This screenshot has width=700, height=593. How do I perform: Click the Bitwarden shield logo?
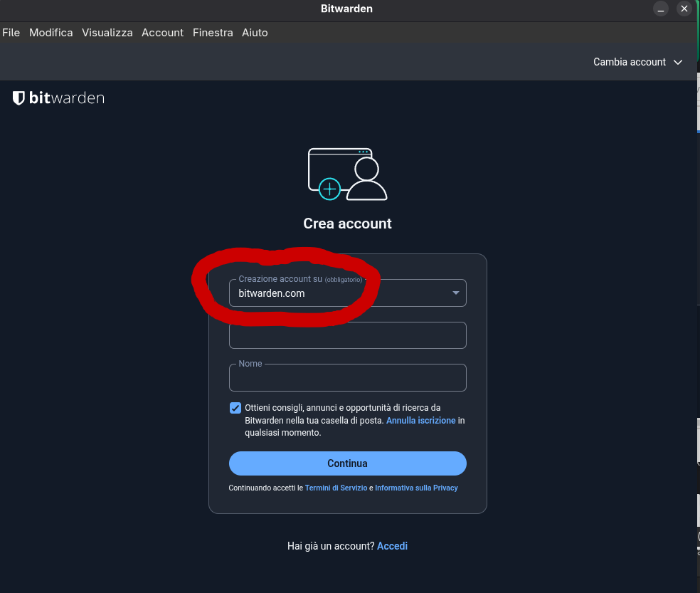[x=19, y=98]
